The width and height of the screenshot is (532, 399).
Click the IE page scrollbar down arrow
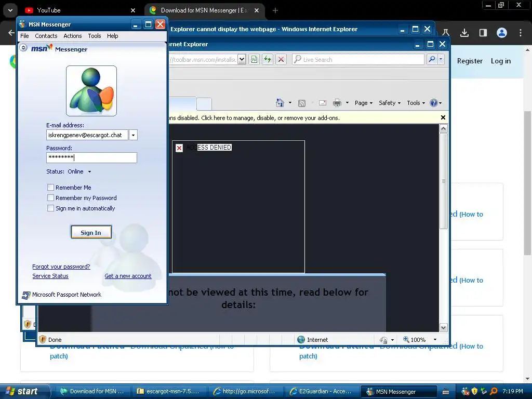point(443,327)
